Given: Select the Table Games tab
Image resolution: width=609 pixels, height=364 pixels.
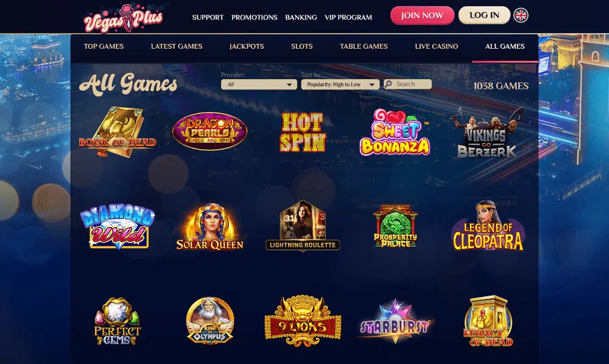Looking at the screenshot, I should tap(364, 46).
